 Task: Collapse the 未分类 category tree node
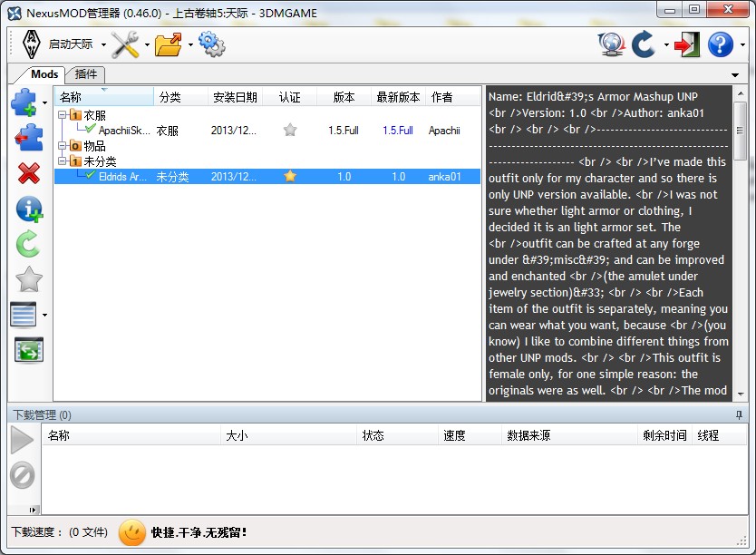click(61, 161)
